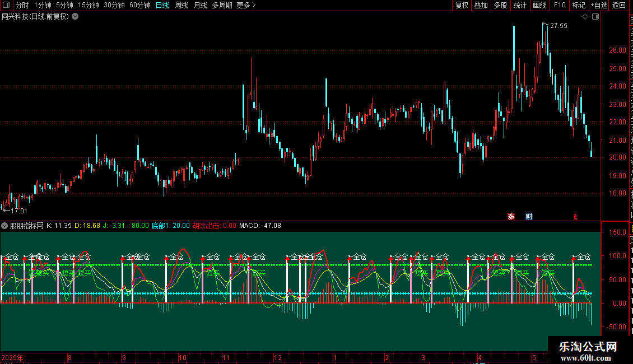Open the 多周期 multi-period view
Image resolution: width=633 pixels, height=364 pixels.
click(222, 5)
